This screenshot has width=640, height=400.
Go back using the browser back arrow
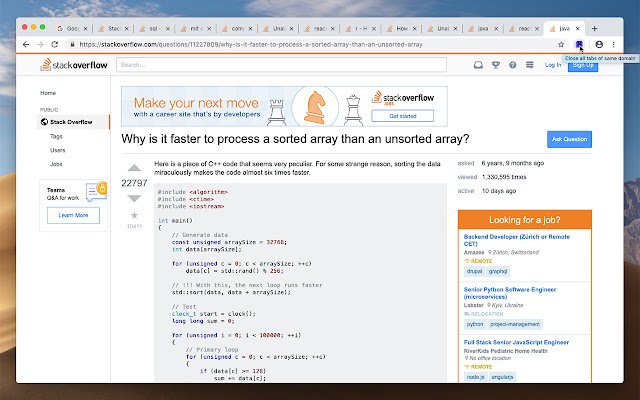coord(26,44)
